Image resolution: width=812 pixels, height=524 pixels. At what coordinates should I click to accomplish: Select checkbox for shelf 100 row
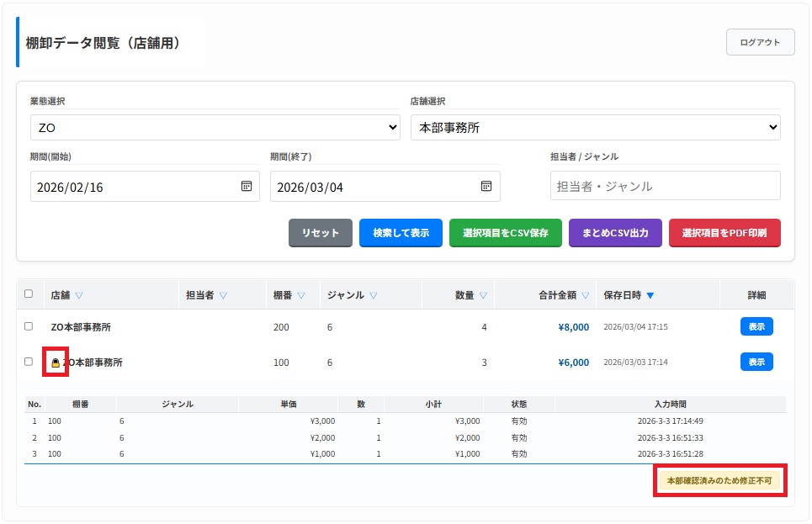point(29,362)
